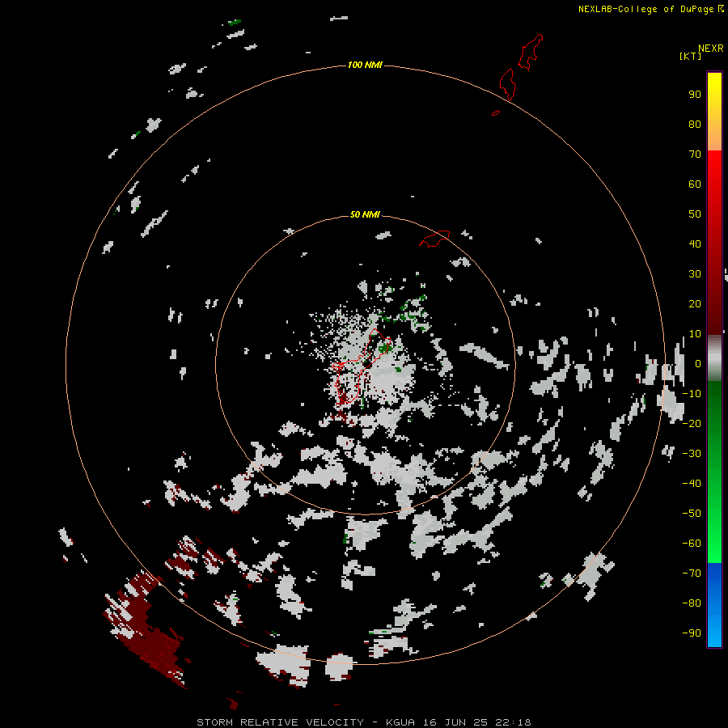Click the 50 knot label on scale
Viewport: 728px width, 728px height.
(695, 214)
